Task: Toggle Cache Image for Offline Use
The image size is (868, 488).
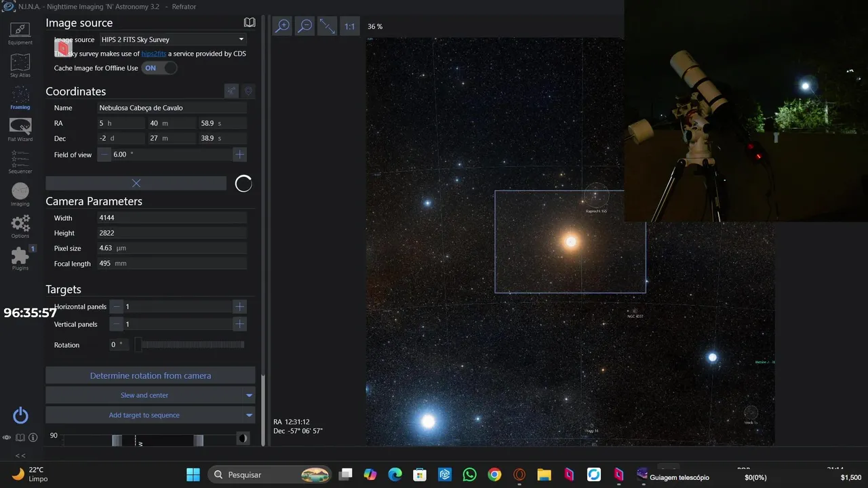Action: (159, 68)
